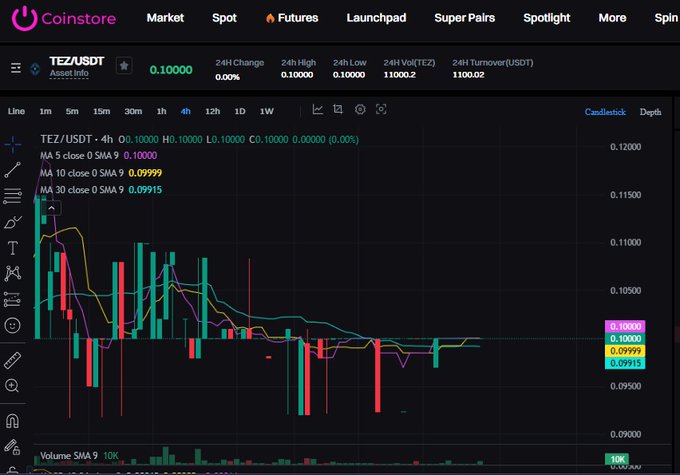Click the Futures flame icon
Screen dimensions: 680x475
pos(270,18)
